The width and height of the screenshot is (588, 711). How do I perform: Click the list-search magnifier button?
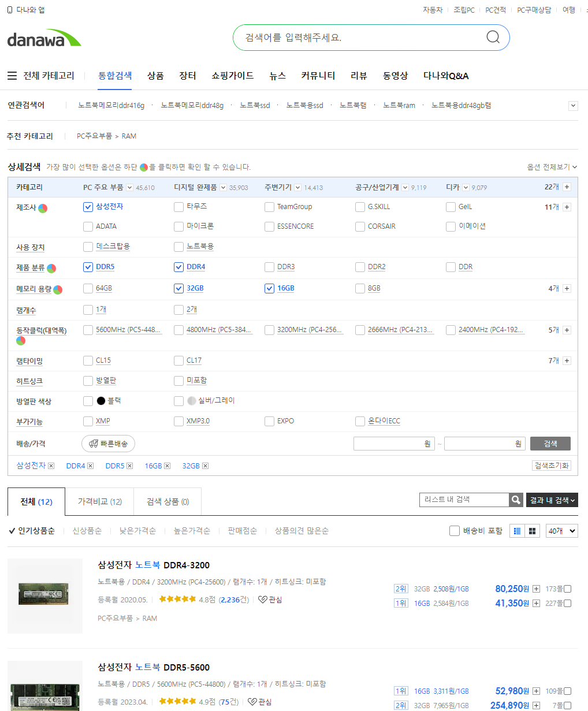tap(516, 500)
